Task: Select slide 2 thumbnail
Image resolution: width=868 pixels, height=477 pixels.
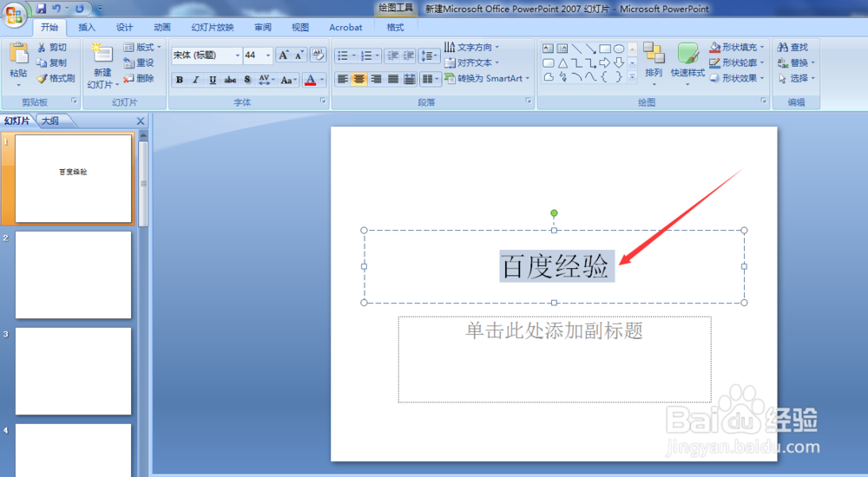Action: pyautogui.click(x=73, y=275)
